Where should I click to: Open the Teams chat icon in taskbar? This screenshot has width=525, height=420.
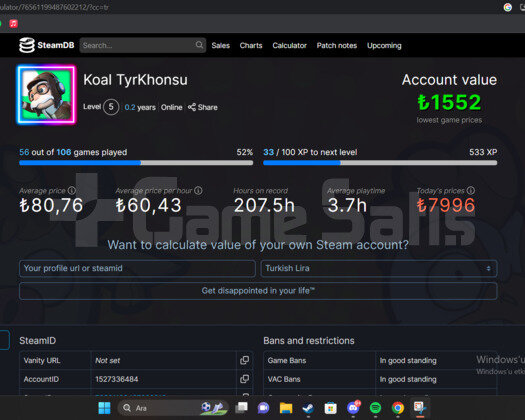coord(264,408)
